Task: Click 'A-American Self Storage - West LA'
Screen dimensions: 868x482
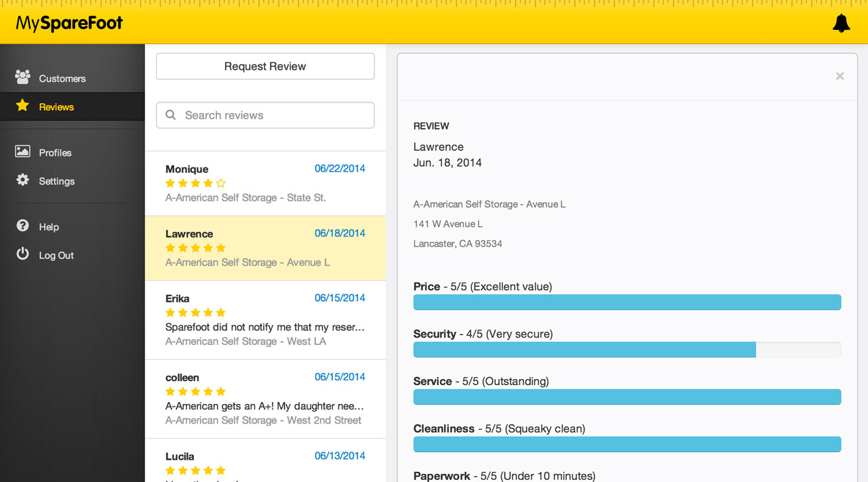Action: [245, 342]
